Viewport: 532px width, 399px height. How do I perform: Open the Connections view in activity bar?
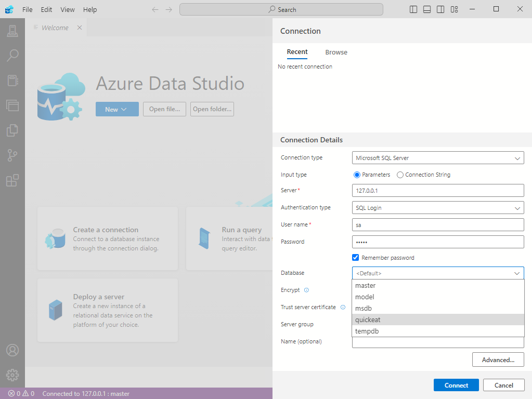(12, 31)
